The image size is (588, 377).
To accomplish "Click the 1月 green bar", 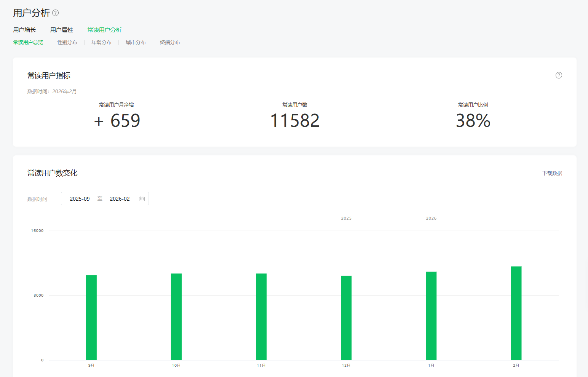I will click(431, 316).
